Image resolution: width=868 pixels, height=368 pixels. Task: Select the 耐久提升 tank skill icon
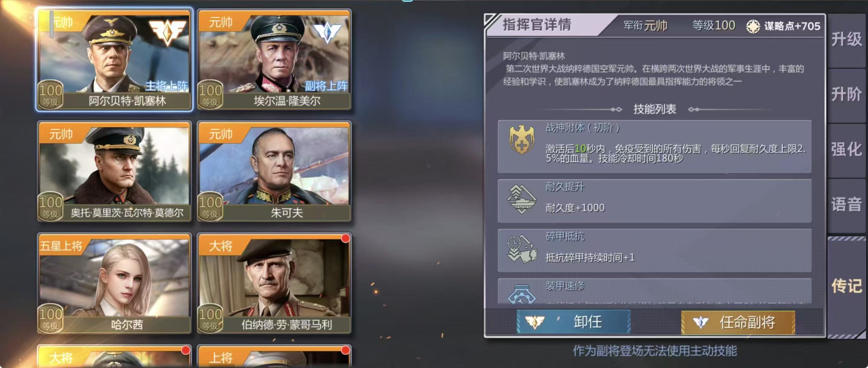coord(521,199)
